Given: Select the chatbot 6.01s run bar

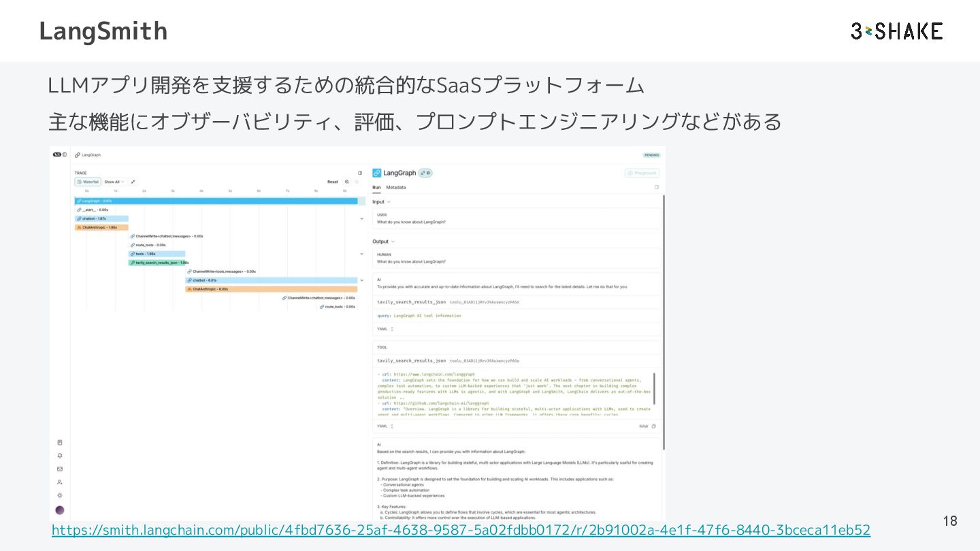Looking at the screenshot, I should 272,280.
